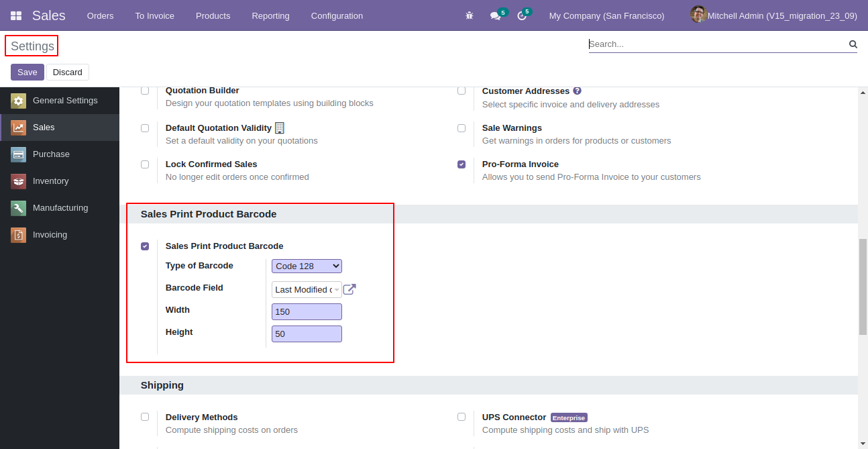Enable Default Quotation Validity checkbox
This screenshot has width=868, height=449.
tap(145, 128)
